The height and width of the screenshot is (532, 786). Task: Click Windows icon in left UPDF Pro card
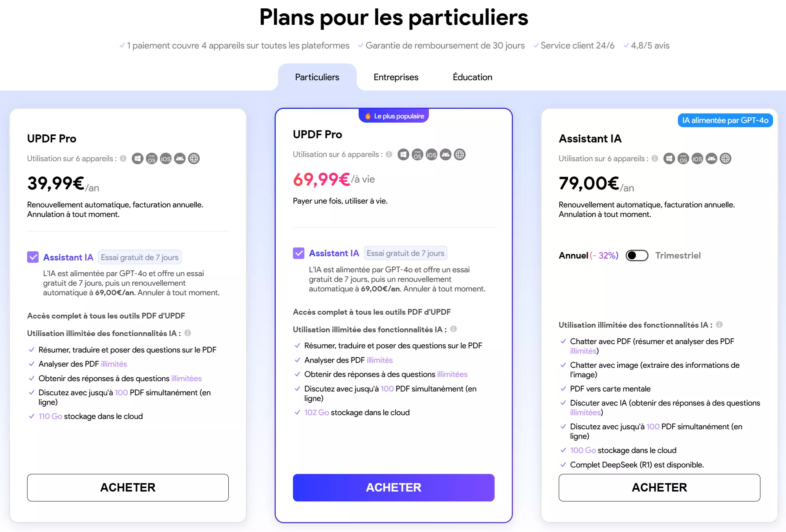pos(137,158)
